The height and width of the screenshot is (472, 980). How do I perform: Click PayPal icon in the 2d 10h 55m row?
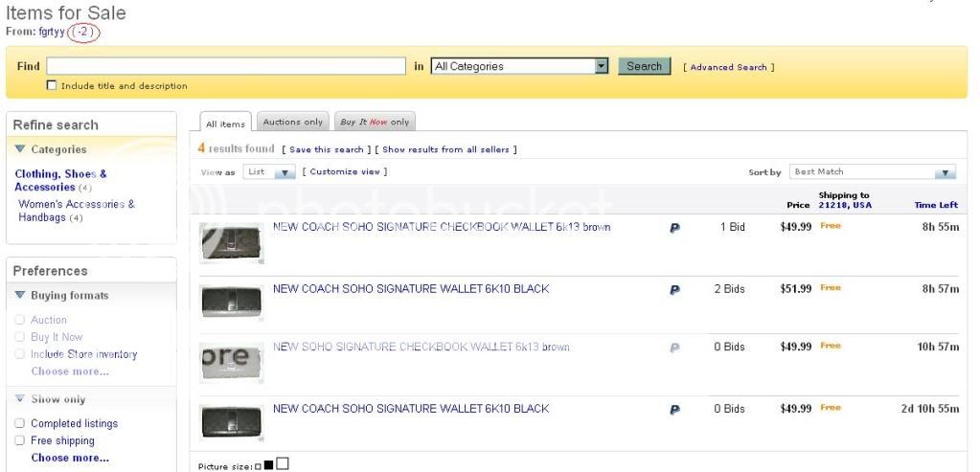pos(675,410)
